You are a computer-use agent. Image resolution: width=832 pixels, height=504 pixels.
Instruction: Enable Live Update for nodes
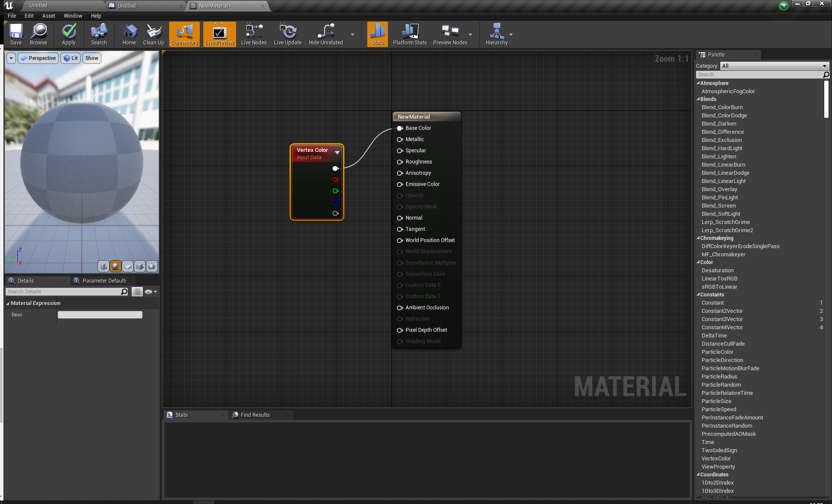[x=287, y=34]
